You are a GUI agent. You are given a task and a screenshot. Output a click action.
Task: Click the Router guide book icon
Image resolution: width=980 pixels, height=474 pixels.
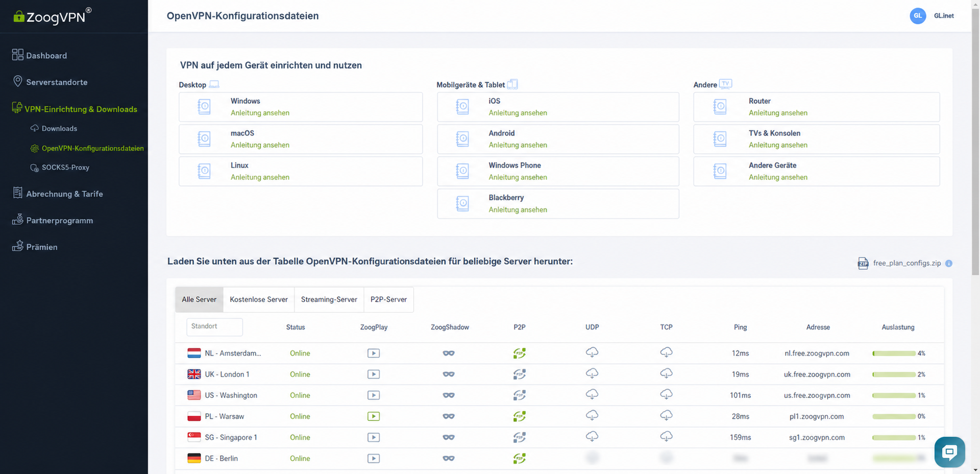tap(720, 107)
